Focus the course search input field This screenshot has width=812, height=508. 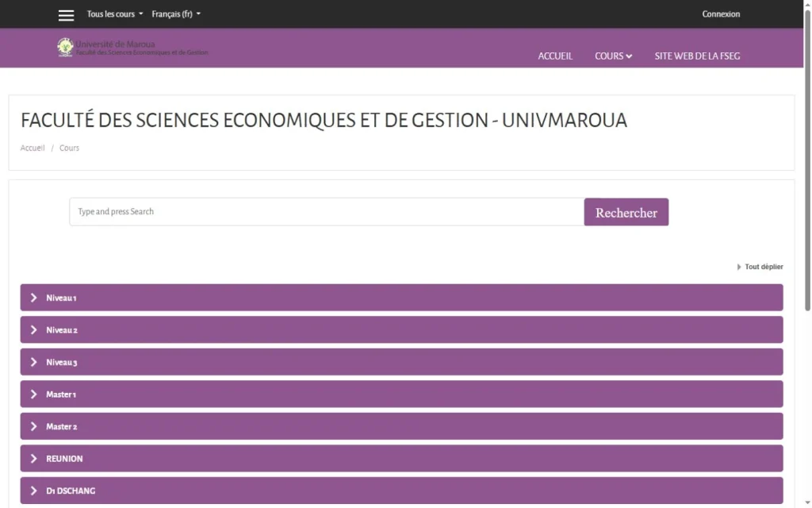pyautogui.click(x=327, y=211)
